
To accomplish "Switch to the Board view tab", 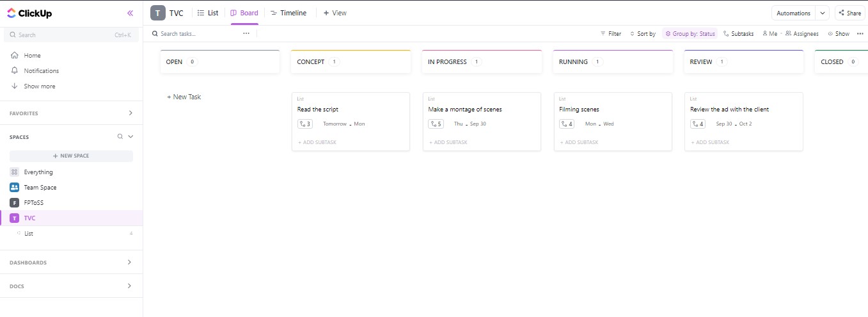I will [x=244, y=13].
